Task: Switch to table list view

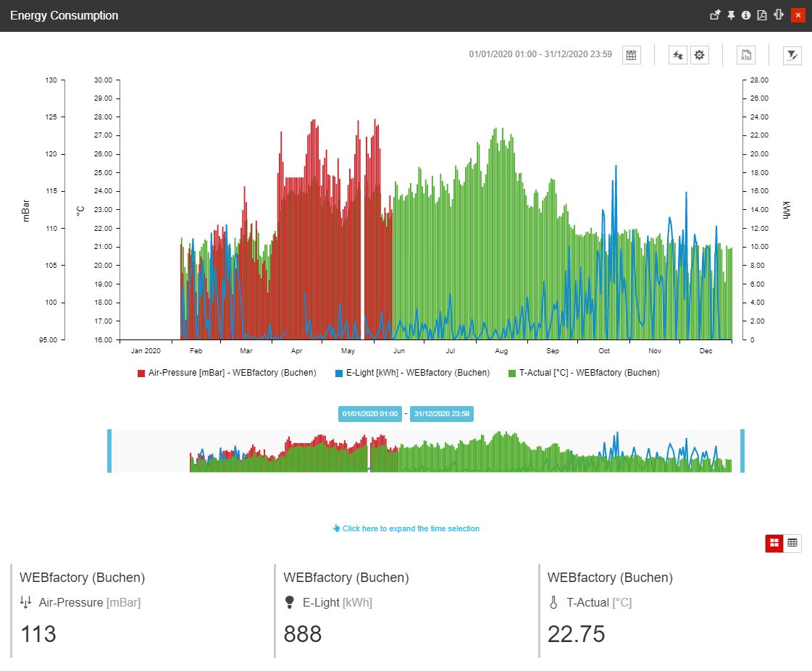Action: [792, 543]
